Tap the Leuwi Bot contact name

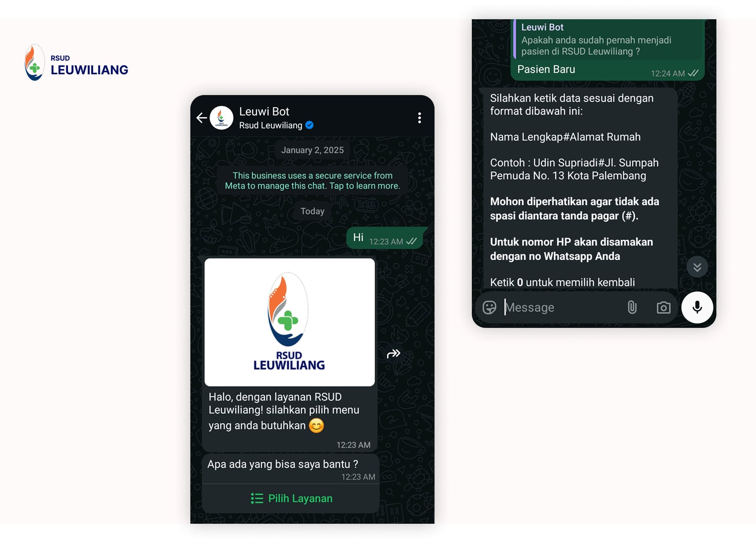click(x=264, y=112)
